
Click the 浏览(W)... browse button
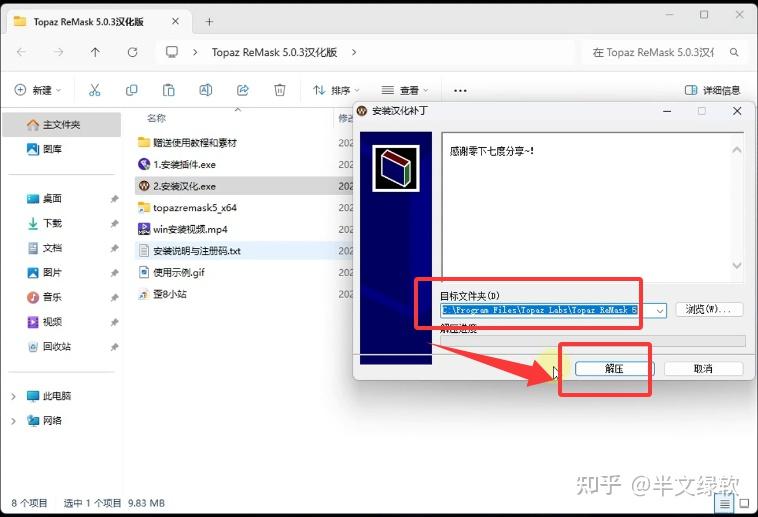[708, 310]
